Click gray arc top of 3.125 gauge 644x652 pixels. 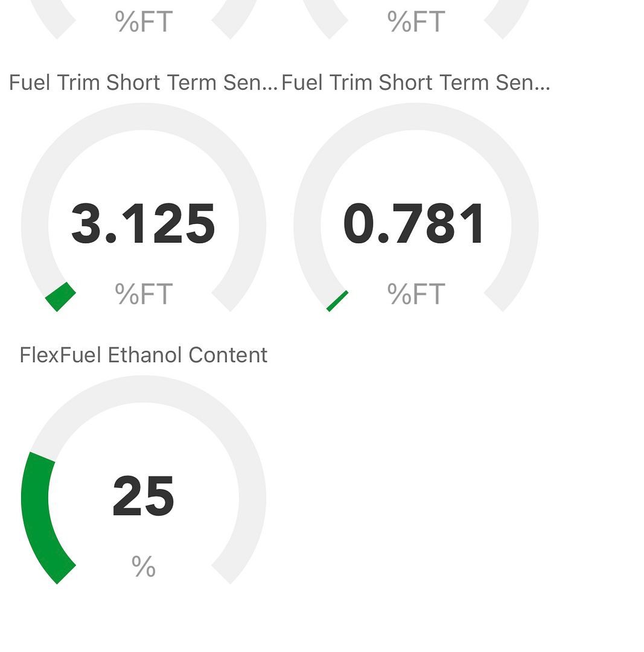(x=144, y=117)
